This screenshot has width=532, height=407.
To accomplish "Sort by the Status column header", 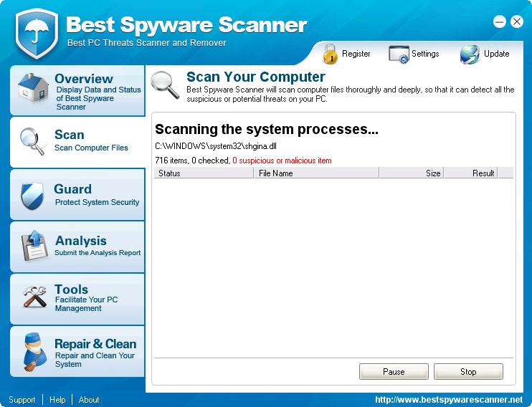I will click(x=204, y=173).
